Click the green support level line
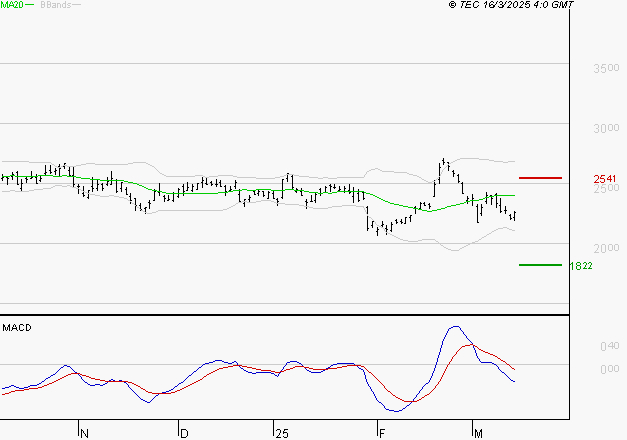The height and width of the screenshot is (440, 627). coord(540,265)
